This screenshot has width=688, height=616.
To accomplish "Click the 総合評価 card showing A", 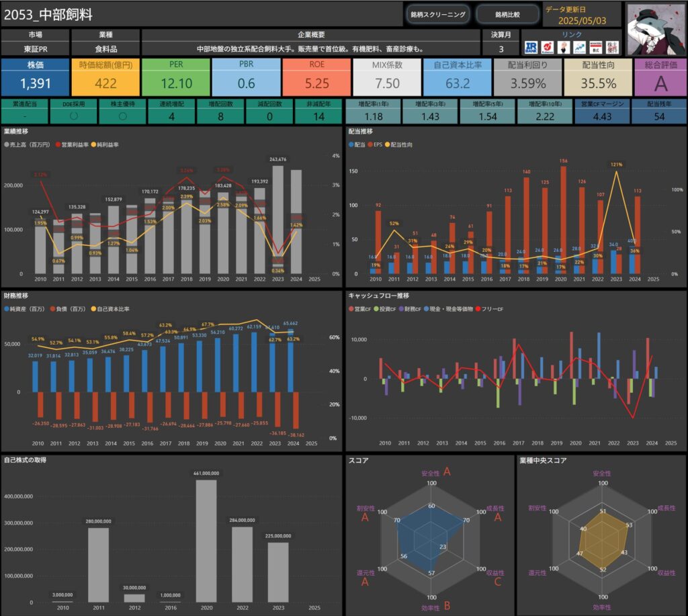I will click(x=661, y=77).
